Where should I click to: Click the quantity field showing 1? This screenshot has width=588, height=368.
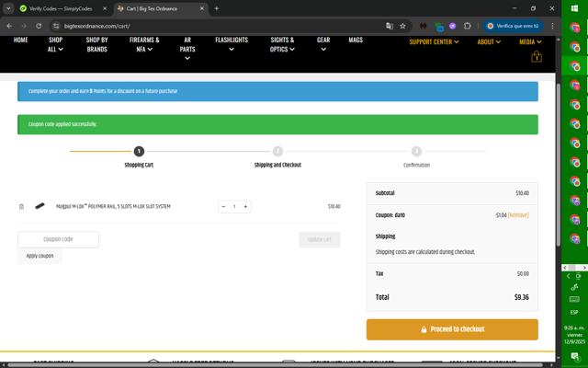[x=234, y=206]
